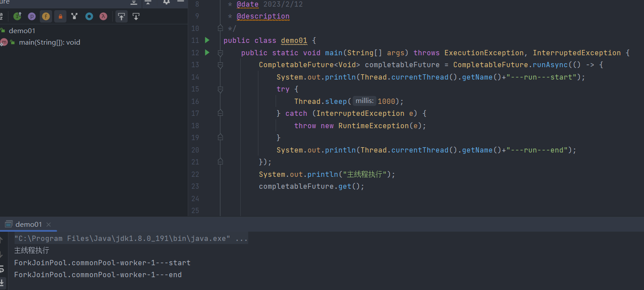
Task: Click CompletableFuture<Void> type in line 13
Action: (310, 65)
